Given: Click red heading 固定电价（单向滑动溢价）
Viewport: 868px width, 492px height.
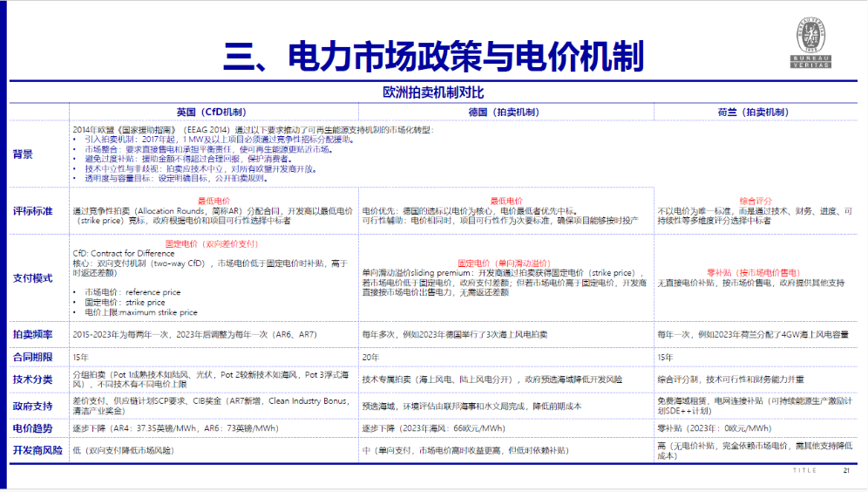Looking at the screenshot, I should 504,263.
